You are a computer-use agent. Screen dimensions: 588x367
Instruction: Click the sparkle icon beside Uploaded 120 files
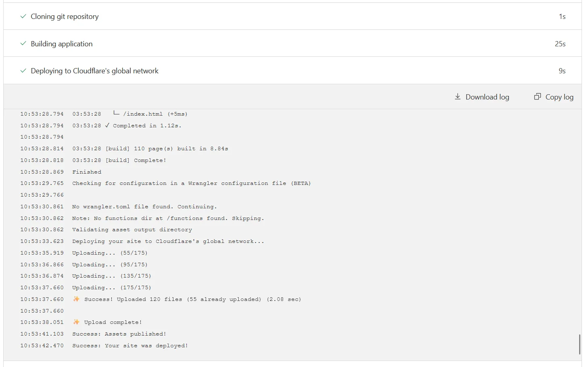pyautogui.click(x=76, y=299)
